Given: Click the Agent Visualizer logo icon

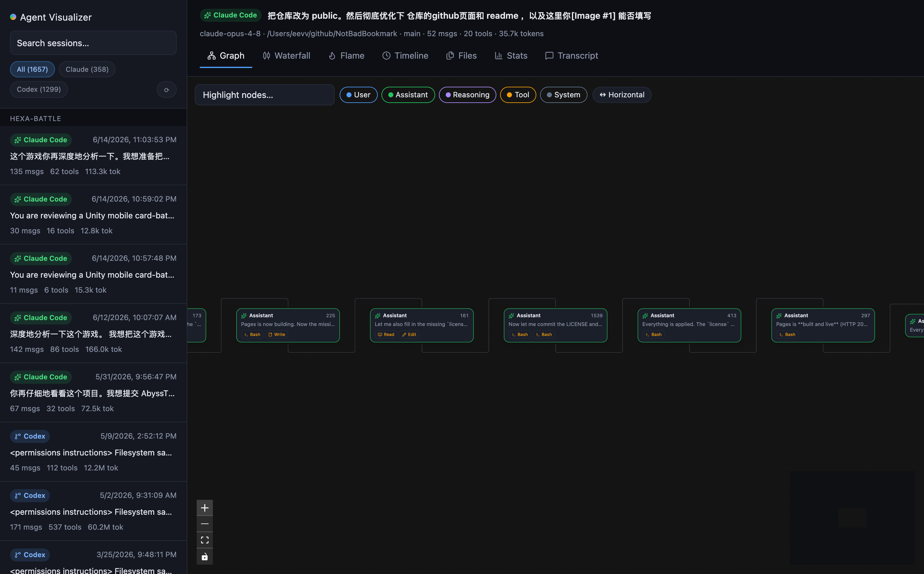Looking at the screenshot, I should tap(13, 17).
